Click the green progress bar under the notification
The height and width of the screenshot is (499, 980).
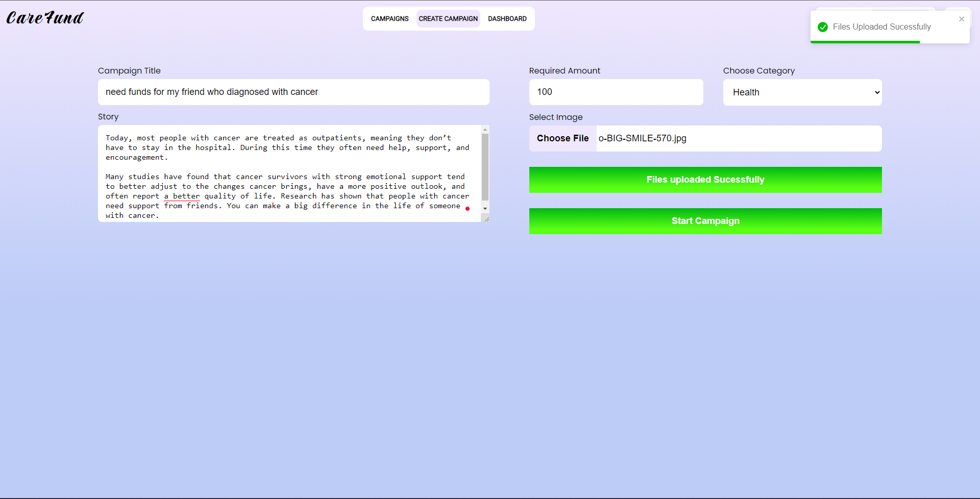[865, 43]
